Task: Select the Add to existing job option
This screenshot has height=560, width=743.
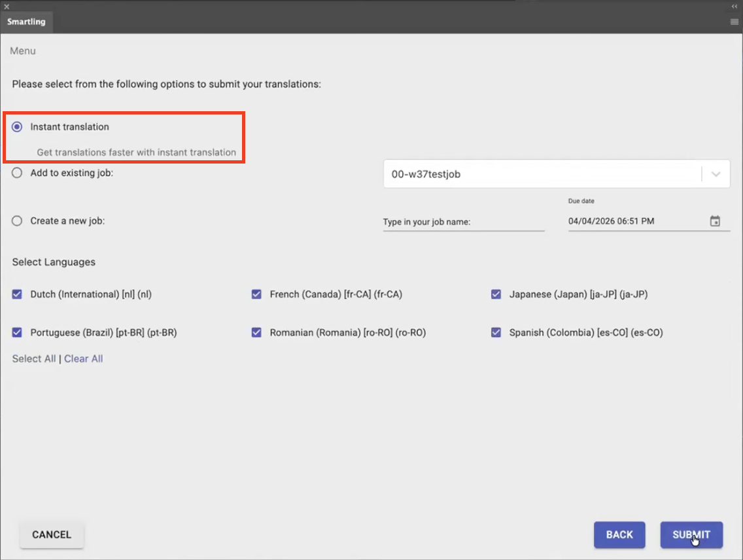Action: 16,173
